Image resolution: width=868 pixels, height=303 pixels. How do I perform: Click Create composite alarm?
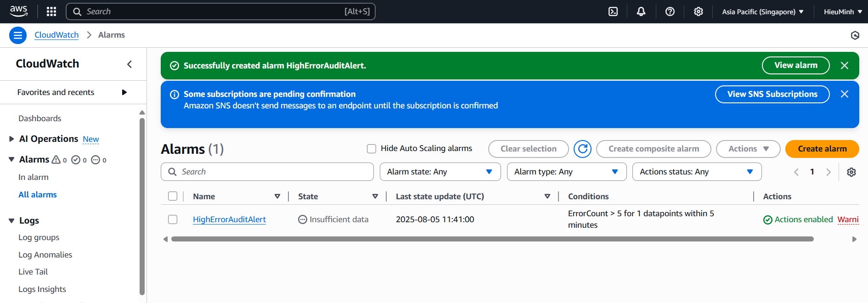click(654, 149)
